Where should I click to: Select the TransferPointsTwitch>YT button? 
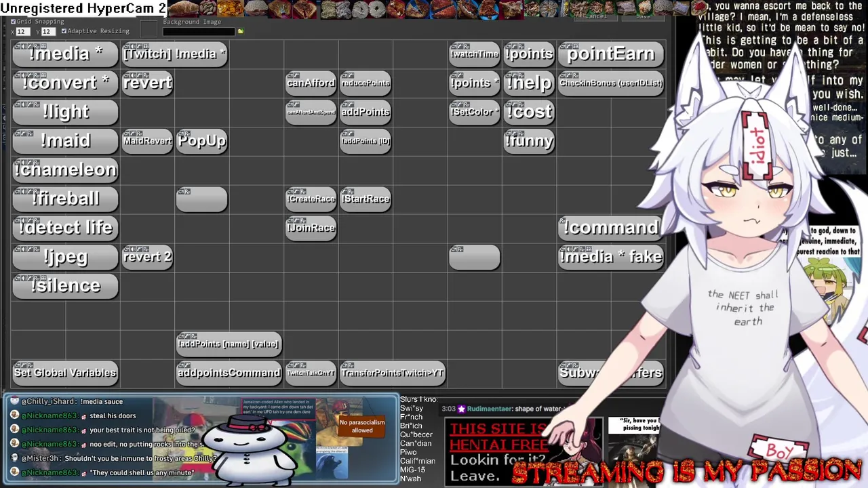pos(393,373)
